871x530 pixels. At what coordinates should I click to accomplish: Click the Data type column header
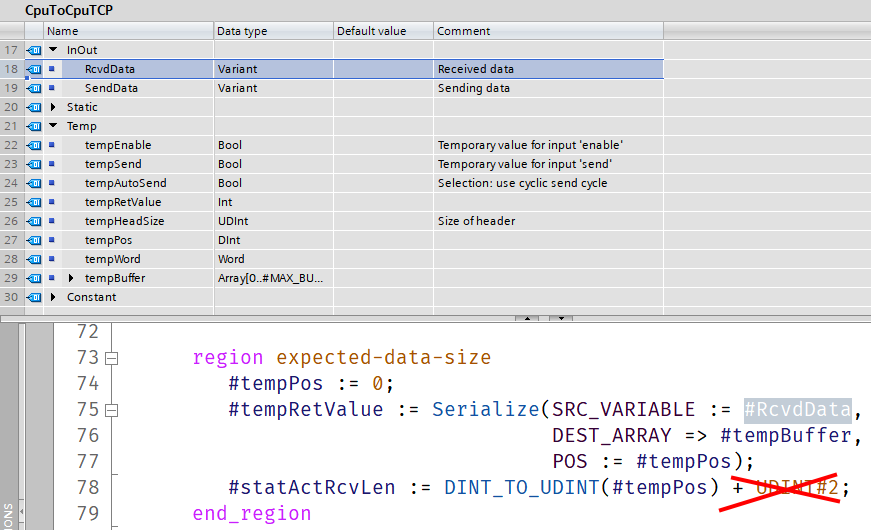pos(273,31)
